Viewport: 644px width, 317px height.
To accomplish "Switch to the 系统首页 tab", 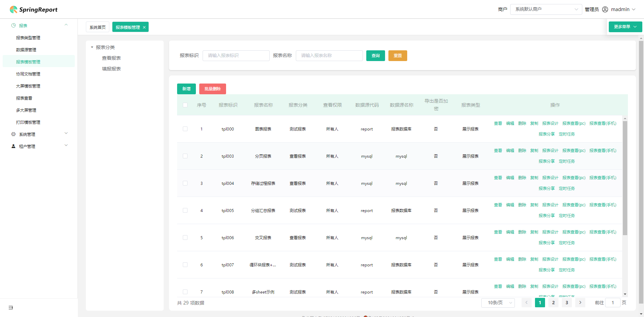I will point(98,27).
